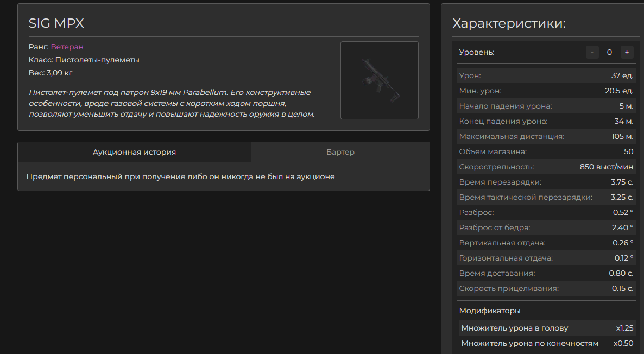Click the Вертикальная отдача value 0.26 °
Viewport: 644px width, 354px height.
(x=623, y=243)
